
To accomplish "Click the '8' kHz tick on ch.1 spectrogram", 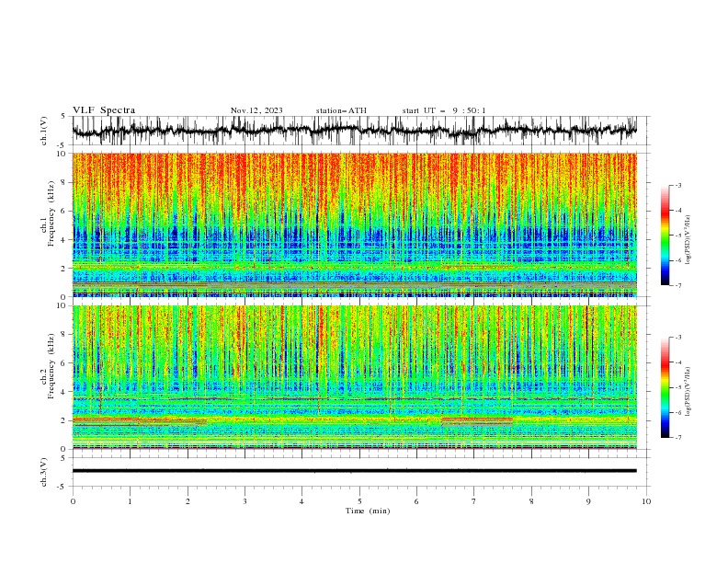I will point(64,182).
